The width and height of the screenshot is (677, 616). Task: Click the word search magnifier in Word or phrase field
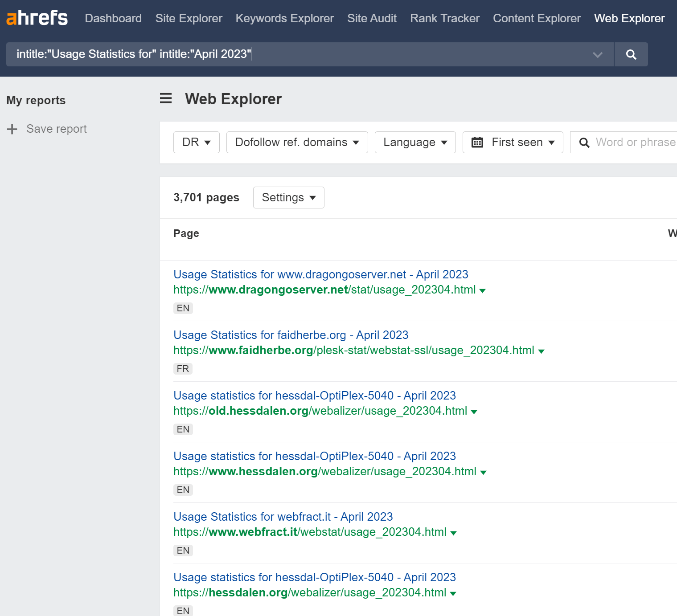(x=584, y=142)
